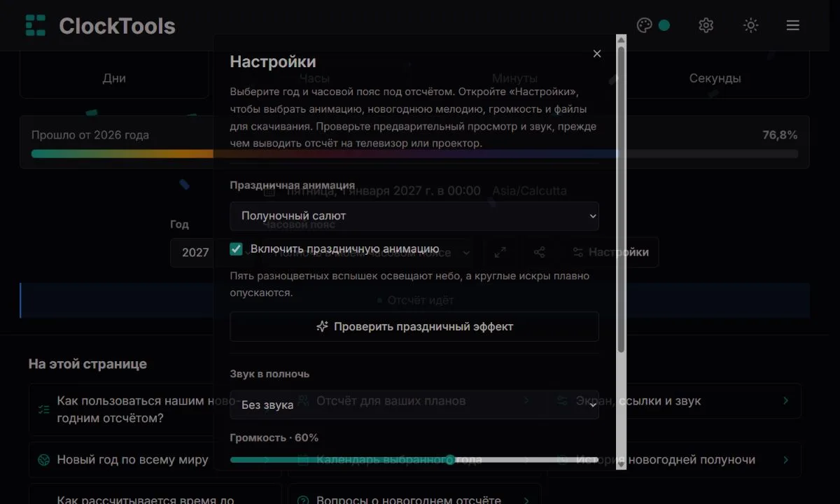Close the Настройки dialog with the X

(x=597, y=53)
